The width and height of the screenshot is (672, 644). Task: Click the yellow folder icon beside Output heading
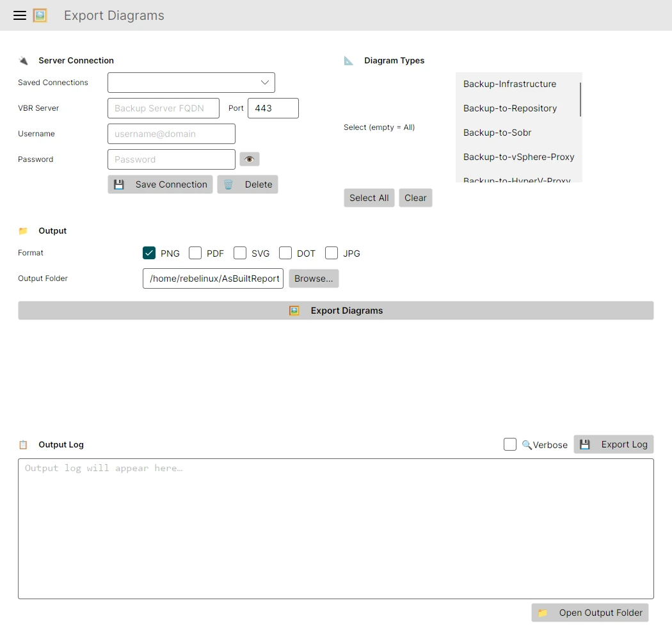point(24,230)
